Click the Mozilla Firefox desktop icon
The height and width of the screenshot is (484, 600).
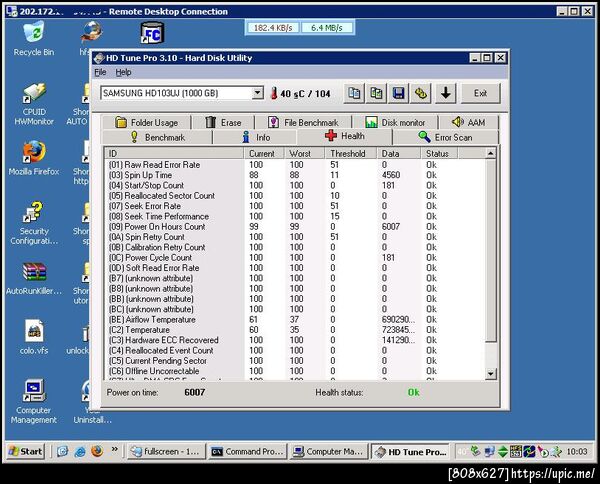[34, 158]
